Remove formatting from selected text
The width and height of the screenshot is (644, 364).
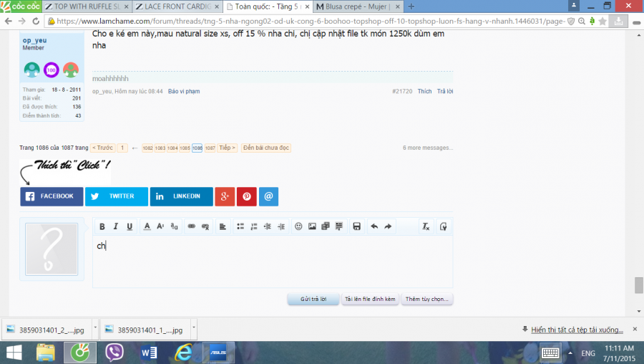(x=425, y=226)
